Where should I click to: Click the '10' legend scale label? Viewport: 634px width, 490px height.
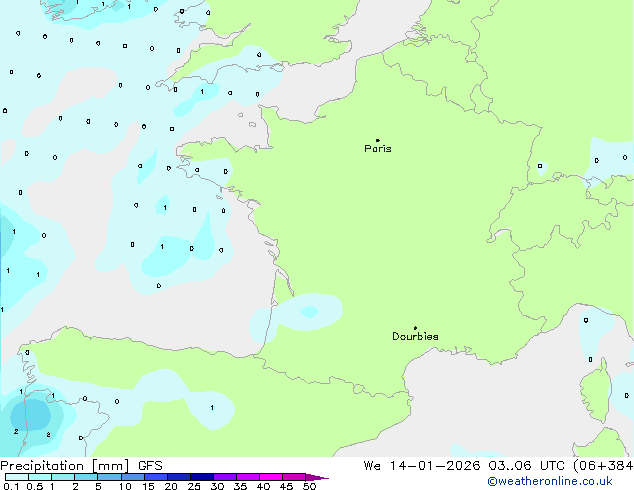click(x=125, y=486)
